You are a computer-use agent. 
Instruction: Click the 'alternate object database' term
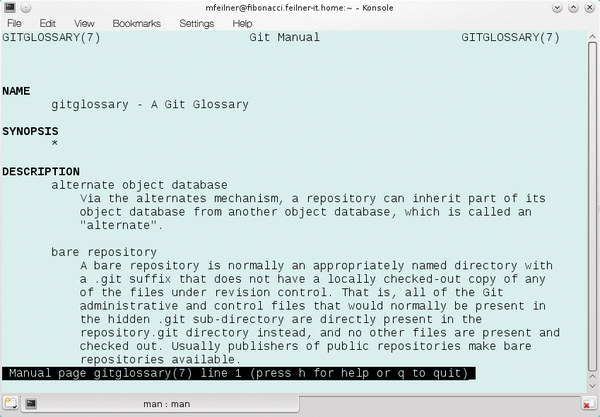[x=139, y=185]
